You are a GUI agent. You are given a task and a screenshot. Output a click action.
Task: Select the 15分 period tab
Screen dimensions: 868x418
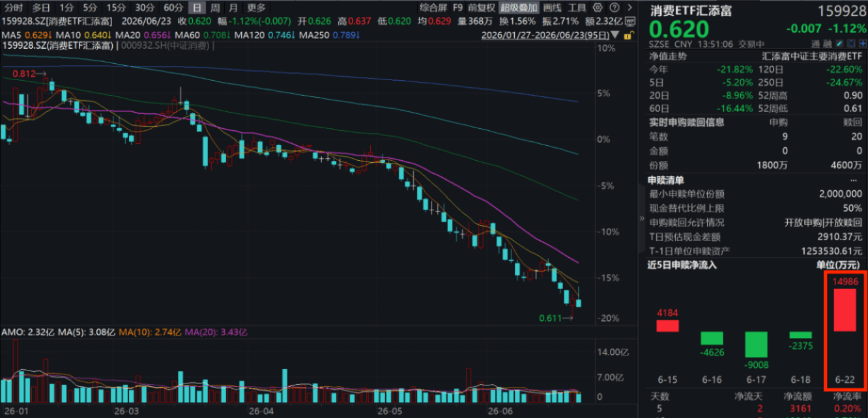pos(116,8)
